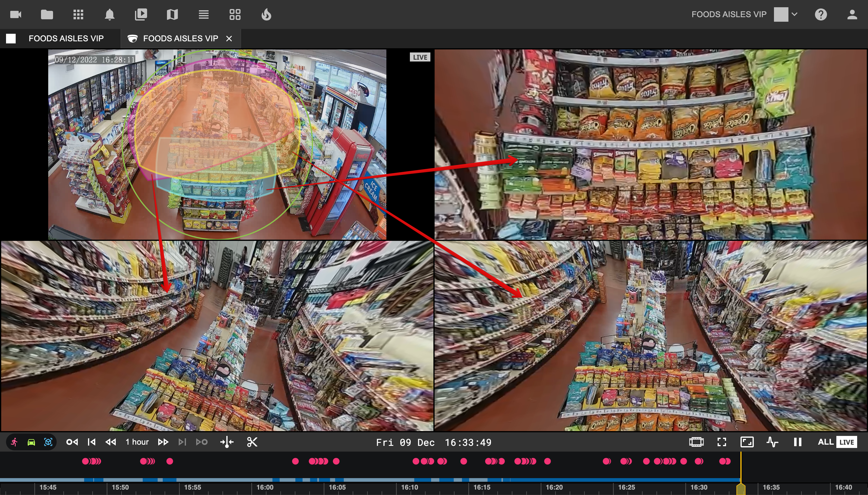
Task: Toggle the green vehicle detection filter
Action: tap(31, 442)
